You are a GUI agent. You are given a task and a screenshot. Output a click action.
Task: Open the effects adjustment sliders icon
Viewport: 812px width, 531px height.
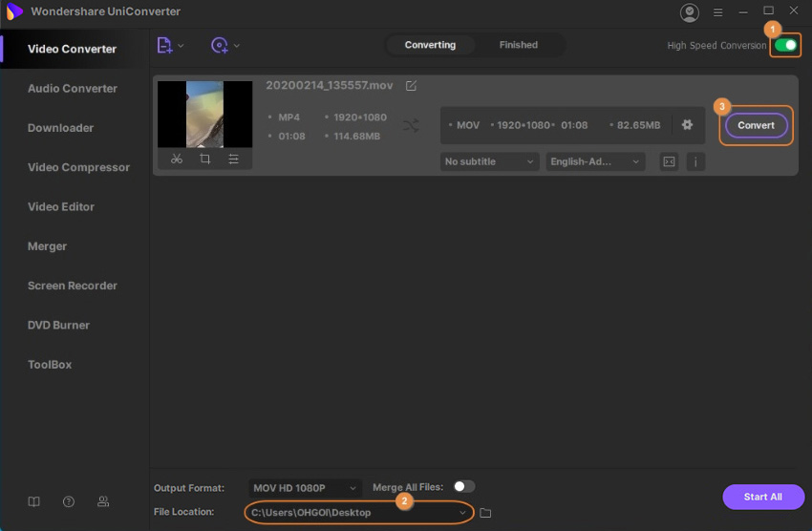point(234,159)
